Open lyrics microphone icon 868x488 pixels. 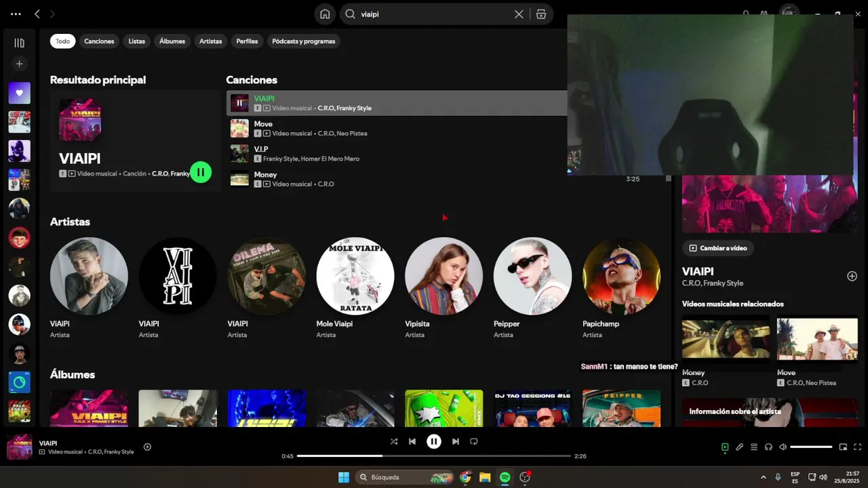739,447
